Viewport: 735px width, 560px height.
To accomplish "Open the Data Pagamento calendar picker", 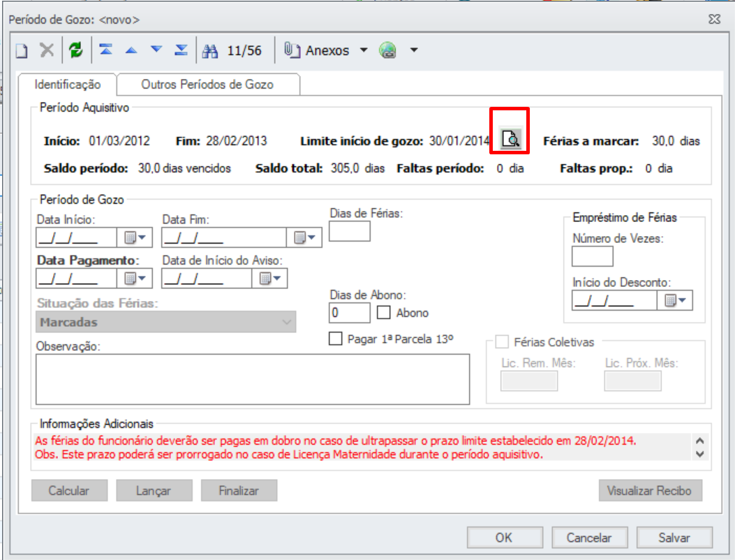I will point(135,279).
